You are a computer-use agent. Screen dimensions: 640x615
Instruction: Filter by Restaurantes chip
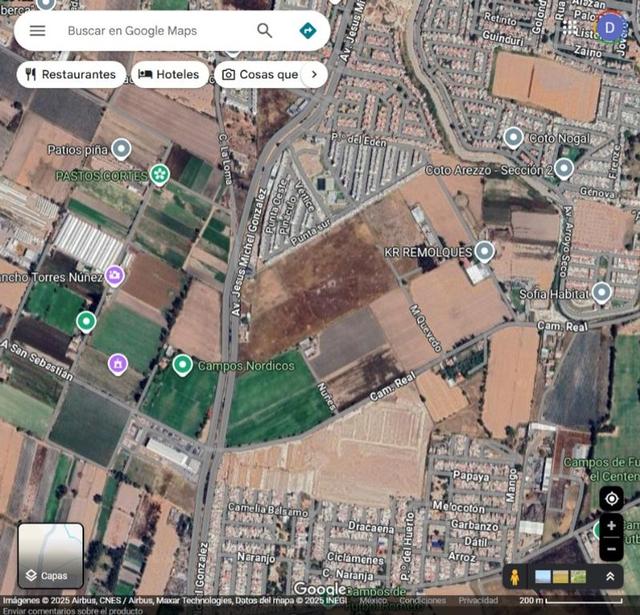coord(71,74)
